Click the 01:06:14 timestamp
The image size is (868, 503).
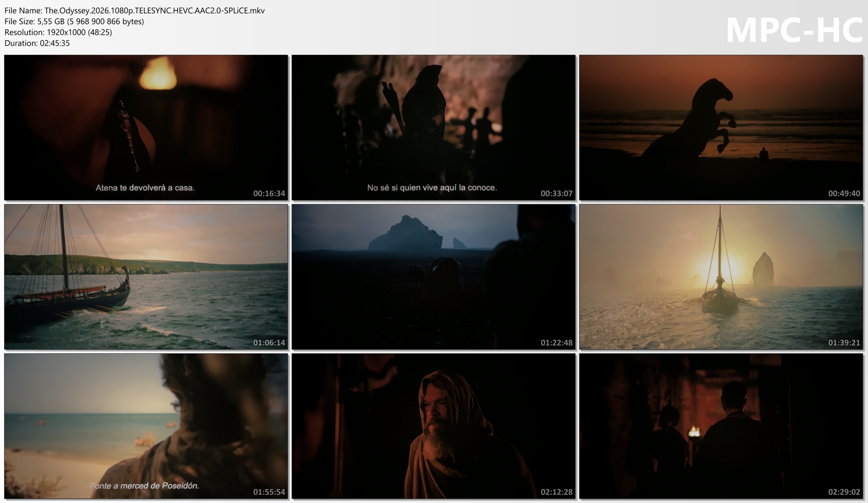[x=269, y=343]
